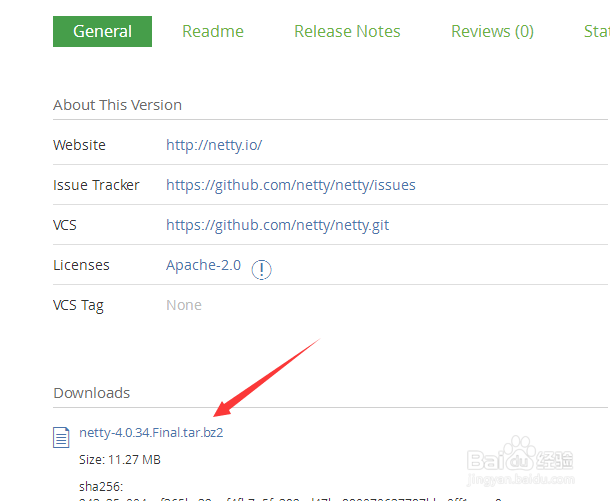Screen dimensions: 610x501
Task: Click the document icon beside netty download
Action: click(61, 437)
